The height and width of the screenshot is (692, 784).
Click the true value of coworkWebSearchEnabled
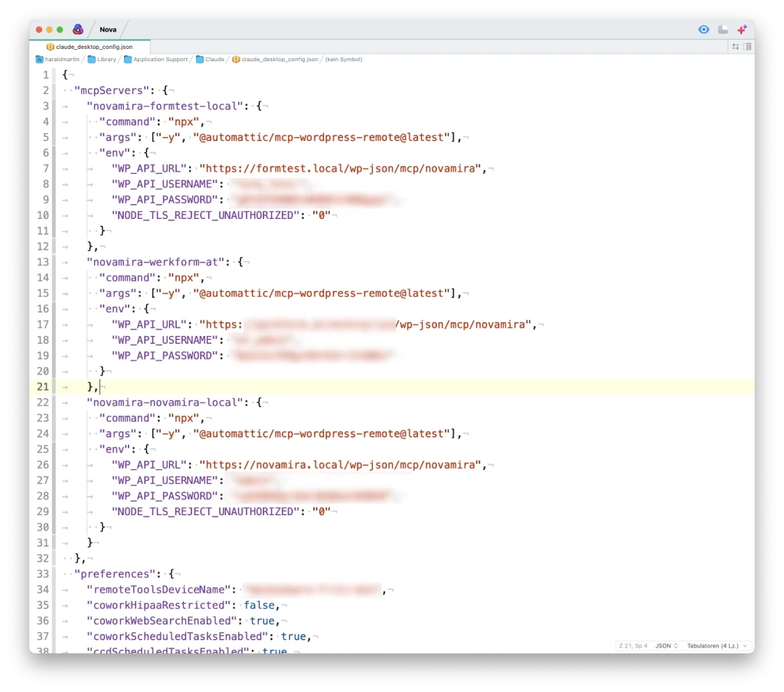click(262, 621)
